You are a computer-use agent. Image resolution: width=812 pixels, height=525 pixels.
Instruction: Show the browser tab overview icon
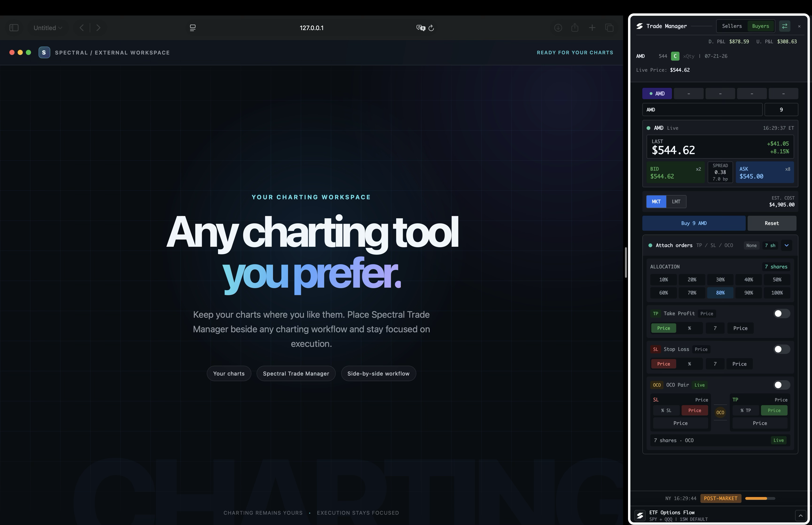coord(609,28)
